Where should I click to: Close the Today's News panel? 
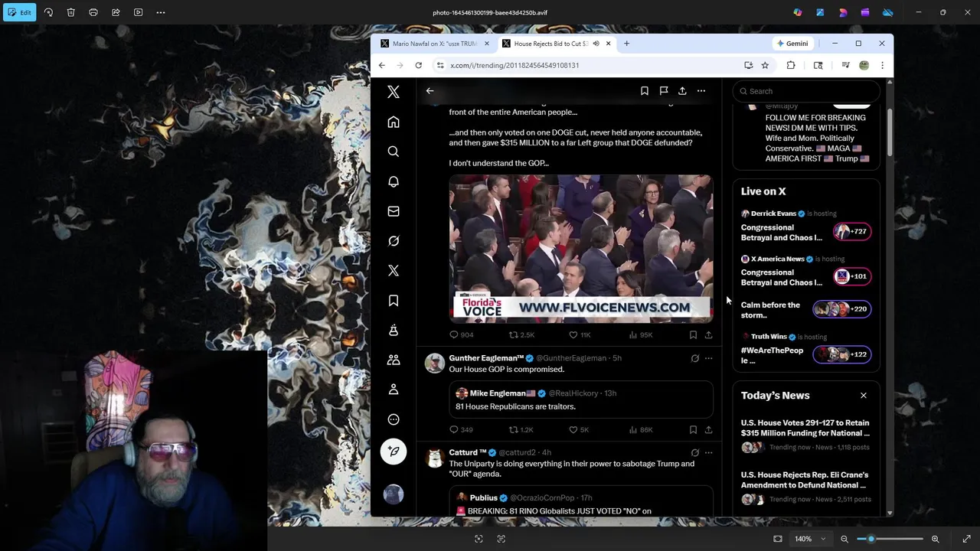pyautogui.click(x=864, y=396)
